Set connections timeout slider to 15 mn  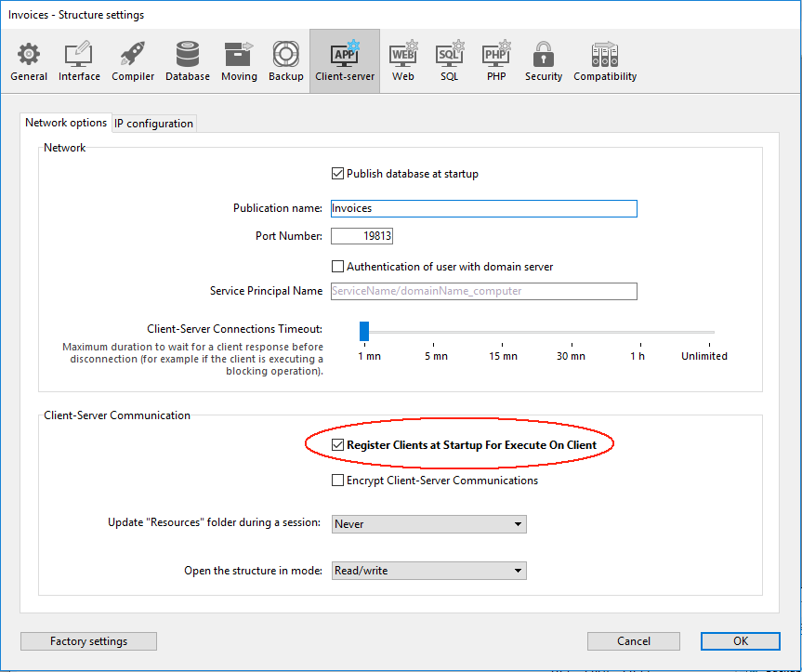(x=504, y=332)
